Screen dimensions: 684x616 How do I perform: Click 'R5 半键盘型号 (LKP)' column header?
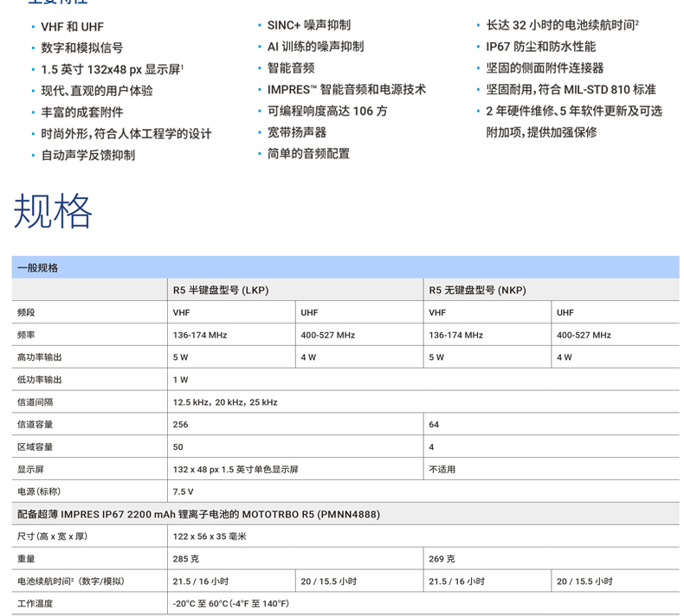click(x=221, y=291)
